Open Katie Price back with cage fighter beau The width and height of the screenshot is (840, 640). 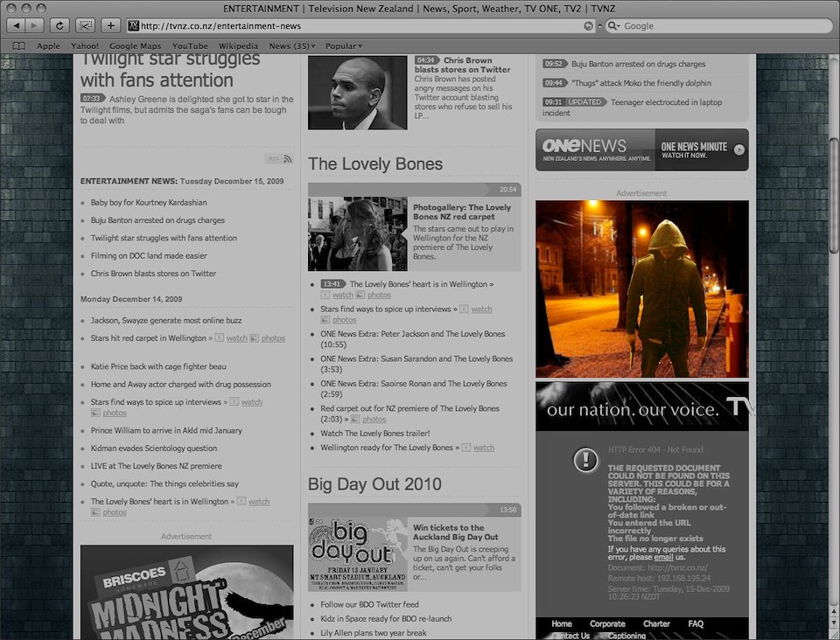[158, 366]
